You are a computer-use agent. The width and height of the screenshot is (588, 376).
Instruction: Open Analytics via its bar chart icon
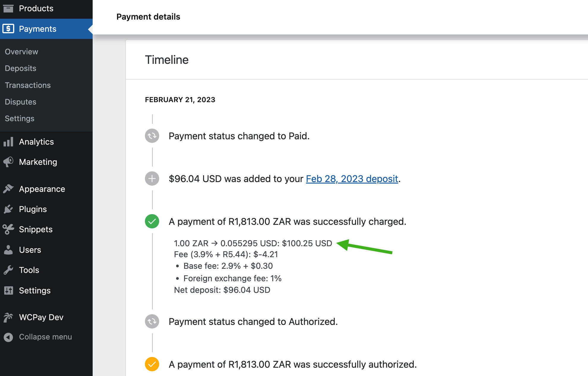tap(9, 142)
